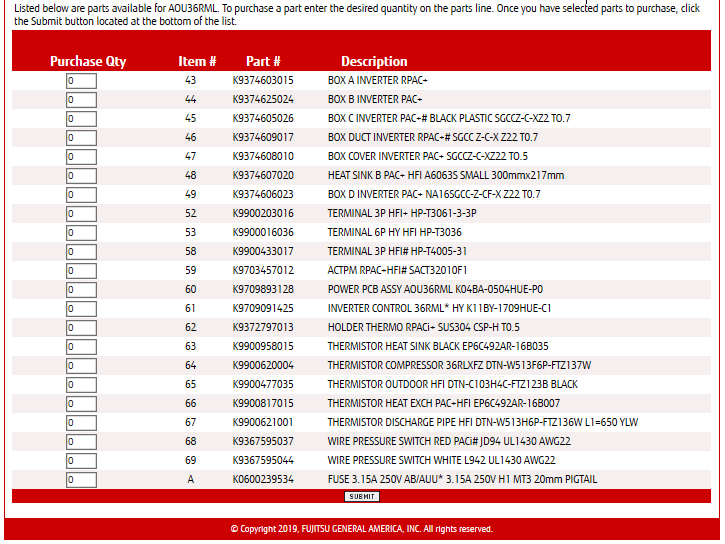Screen dimensions: 725x544
Task: Click quantity box for Inverter Control 36RML
Action: coord(81,308)
